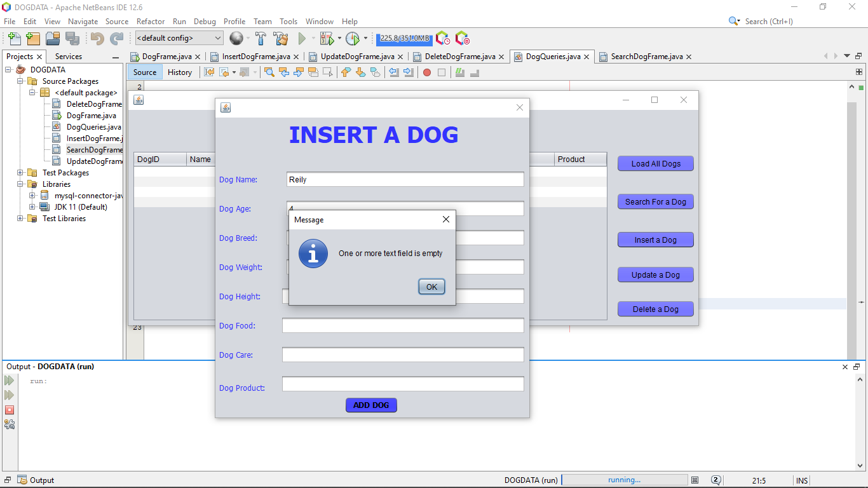Run the DOGDATA project
The height and width of the screenshot is (488, 868).
[x=302, y=38]
